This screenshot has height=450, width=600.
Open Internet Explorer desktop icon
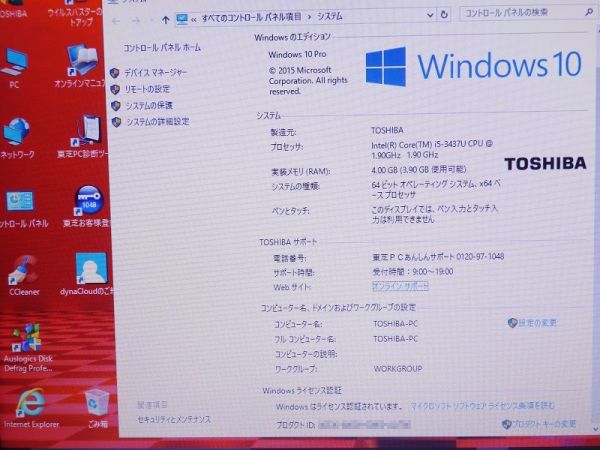pos(31,408)
